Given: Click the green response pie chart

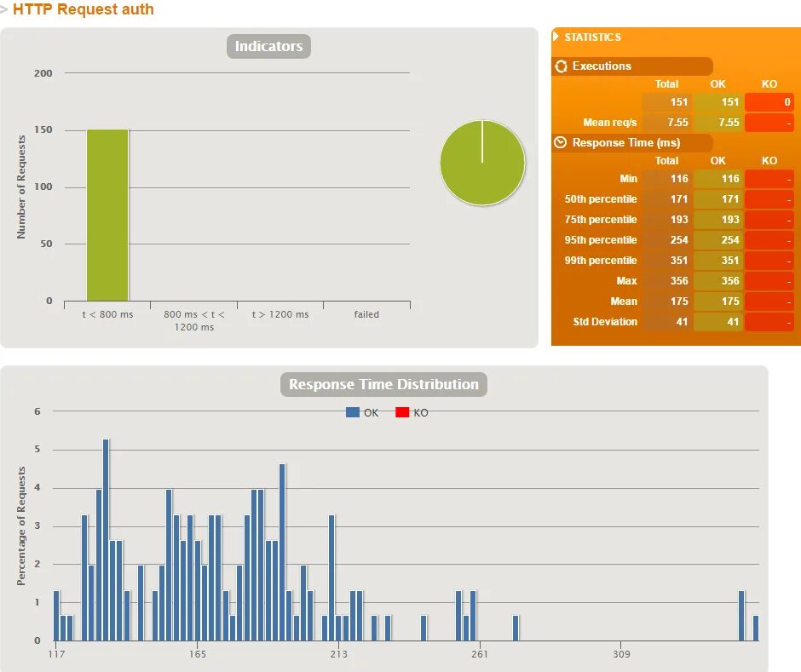Looking at the screenshot, I should point(482,163).
